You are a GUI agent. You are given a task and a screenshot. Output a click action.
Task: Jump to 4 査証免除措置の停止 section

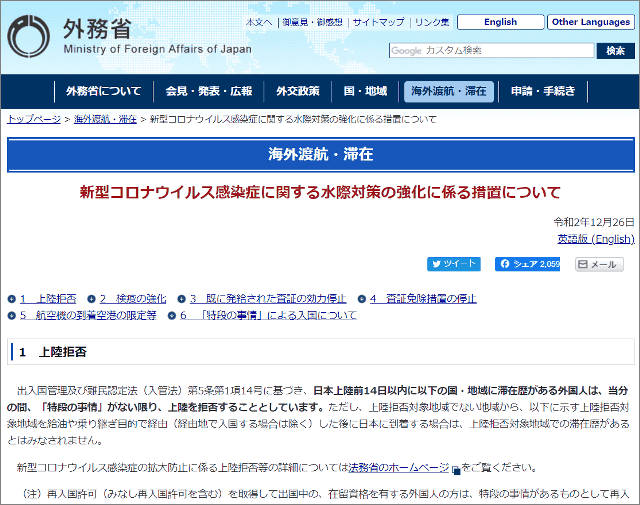(x=423, y=299)
